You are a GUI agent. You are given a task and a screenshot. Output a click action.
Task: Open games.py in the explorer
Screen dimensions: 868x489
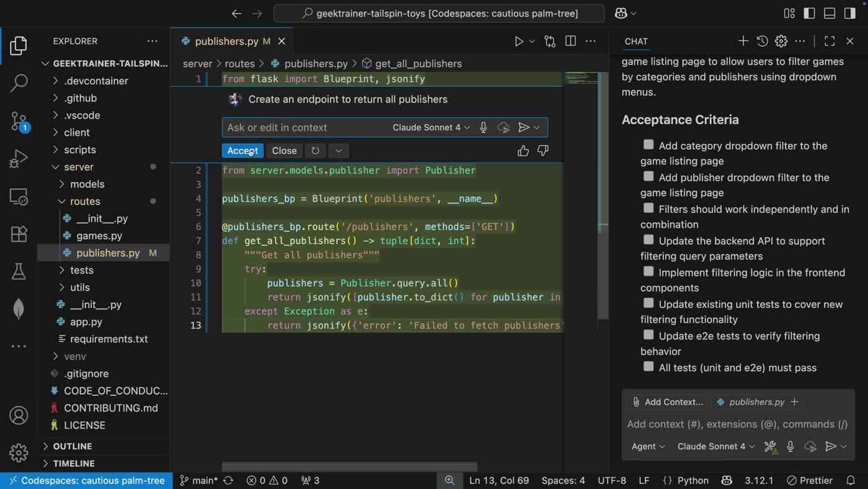coord(99,236)
